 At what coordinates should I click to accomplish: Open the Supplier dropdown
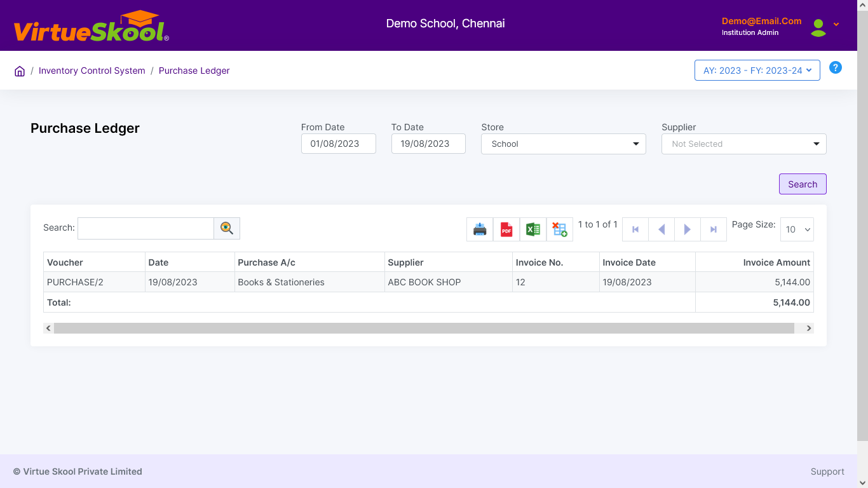pos(744,144)
